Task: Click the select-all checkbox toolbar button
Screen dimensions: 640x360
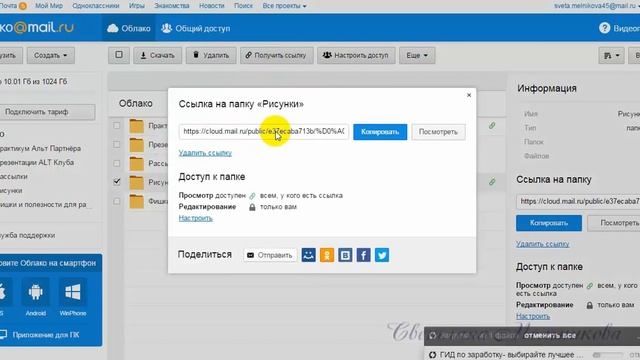Action: point(119,55)
